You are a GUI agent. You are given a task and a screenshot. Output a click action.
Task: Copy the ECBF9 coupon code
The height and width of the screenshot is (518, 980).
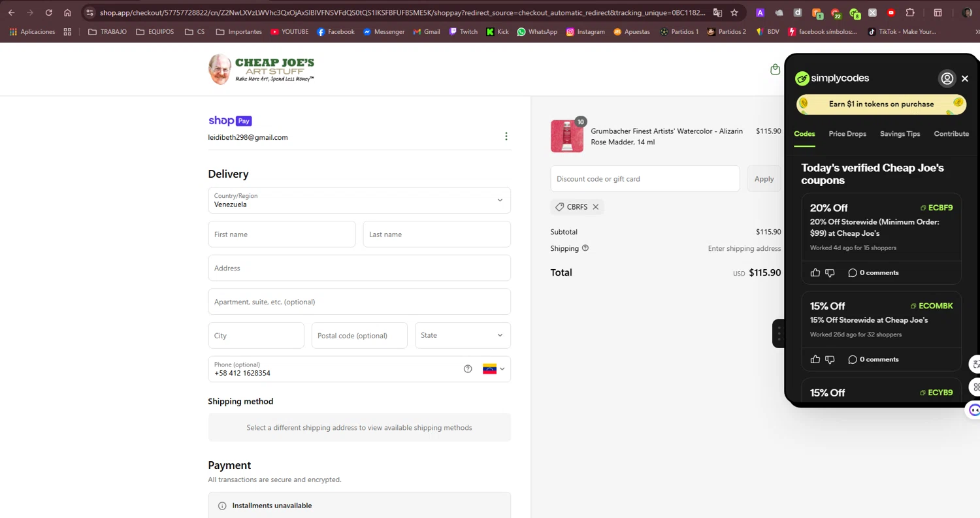(x=936, y=208)
